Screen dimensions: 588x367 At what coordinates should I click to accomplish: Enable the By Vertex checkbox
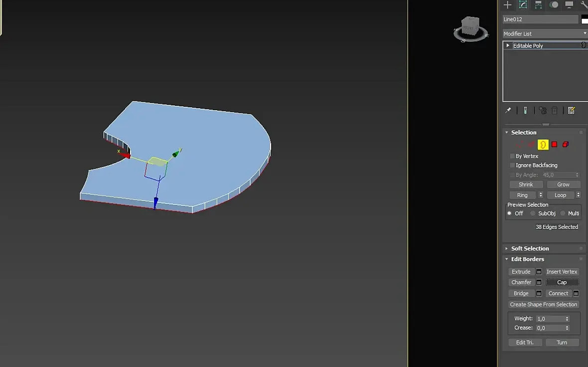[x=512, y=156]
